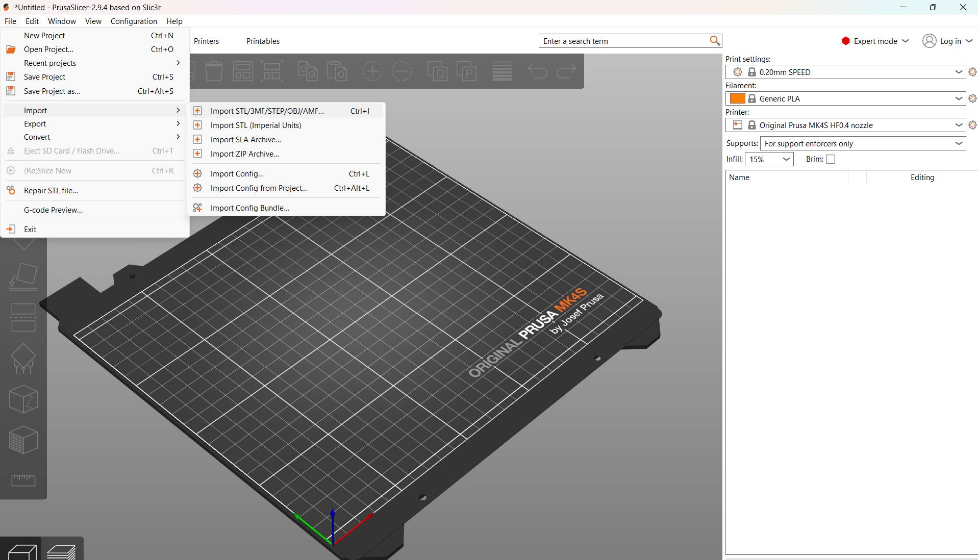The height and width of the screenshot is (560, 978).
Task: Select Import Config Bundle from submenu
Action: [x=249, y=208]
